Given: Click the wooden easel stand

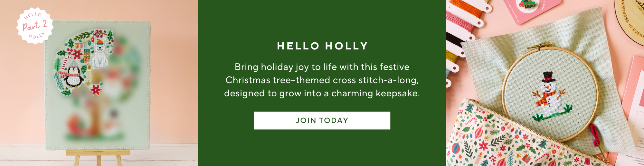Looking at the screenshot, I should click(98, 157).
